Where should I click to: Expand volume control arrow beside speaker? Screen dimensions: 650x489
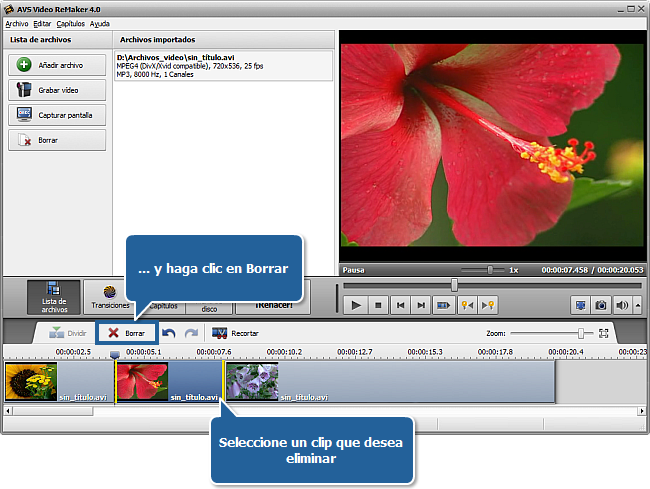tap(636, 304)
